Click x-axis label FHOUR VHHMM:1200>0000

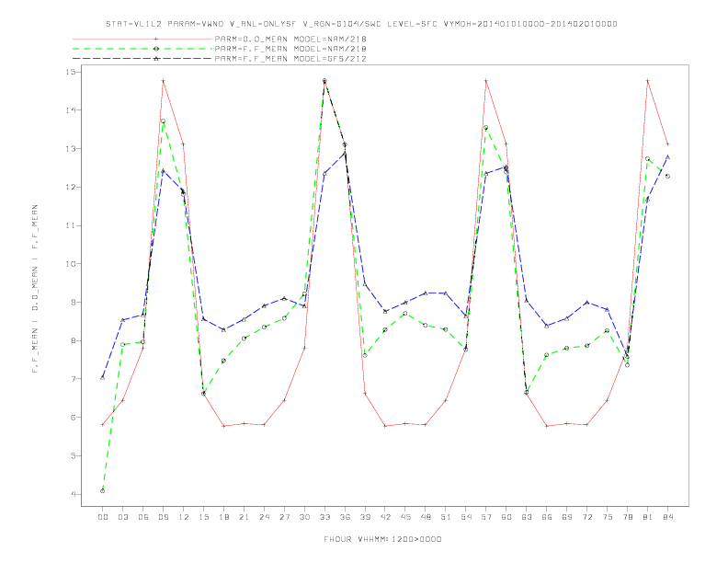coord(382,539)
